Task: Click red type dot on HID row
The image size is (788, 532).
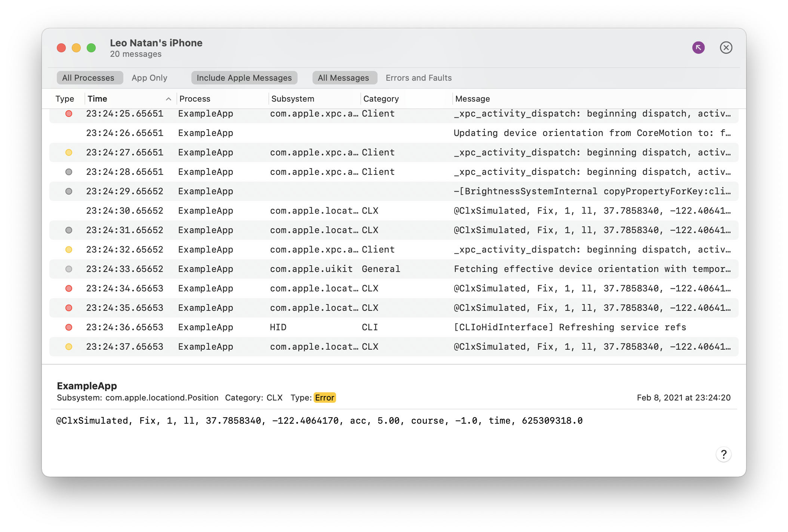Action: [x=69, y=327]
